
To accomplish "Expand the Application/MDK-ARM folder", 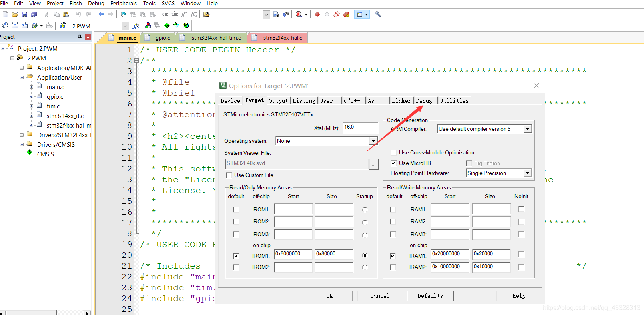I will click(x=22, y=68).
